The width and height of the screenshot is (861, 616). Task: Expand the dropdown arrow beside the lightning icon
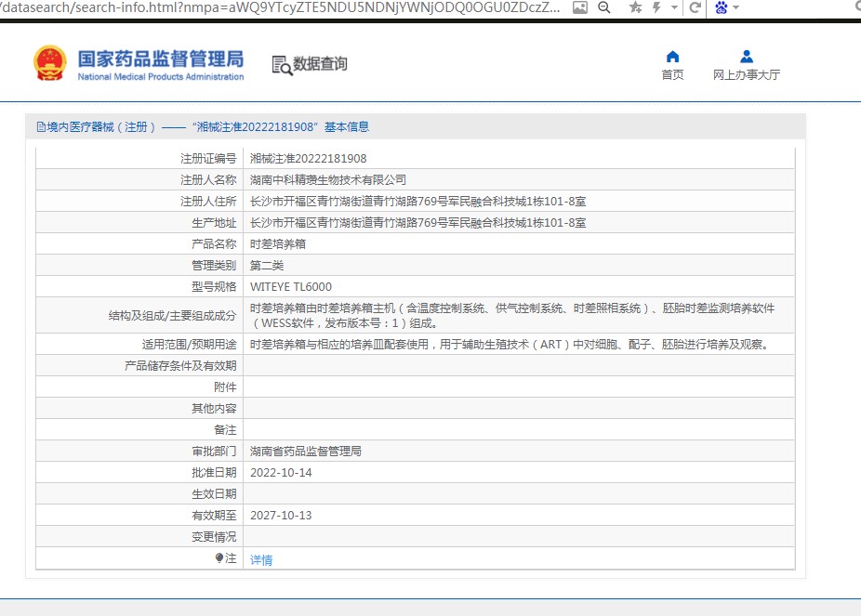click(672, 8)
